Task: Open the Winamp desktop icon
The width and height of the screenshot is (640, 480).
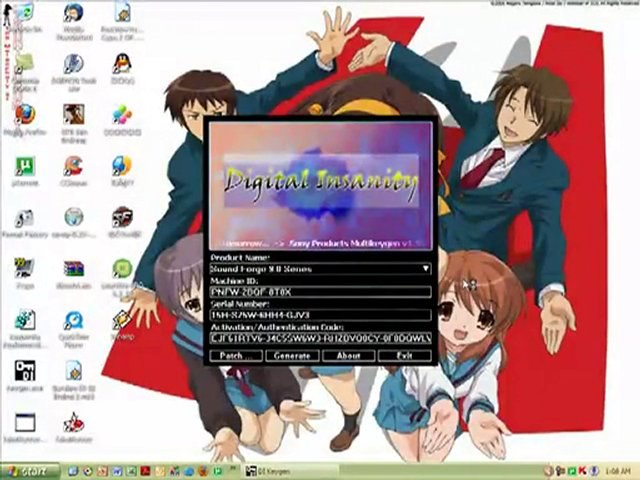Action: (x=122, y=320)
